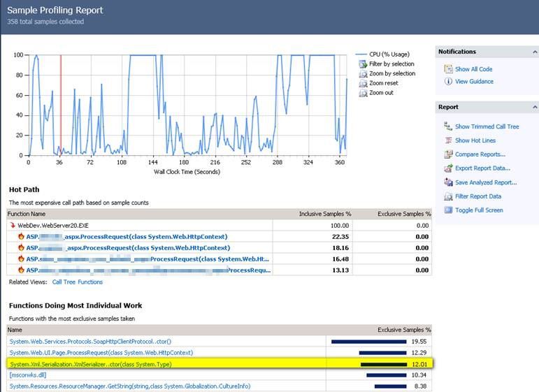Click the Filter by selection icon
539x392 pixels.
click(363, 64)
